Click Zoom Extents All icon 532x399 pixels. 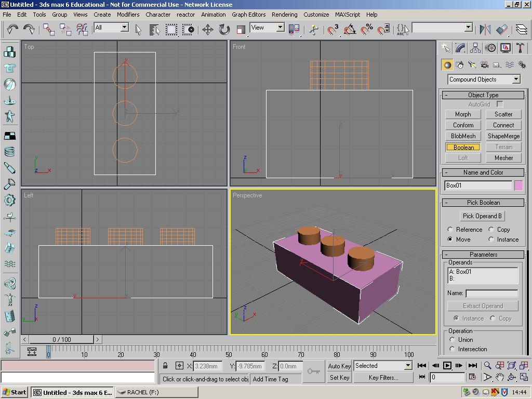[523, 365]
